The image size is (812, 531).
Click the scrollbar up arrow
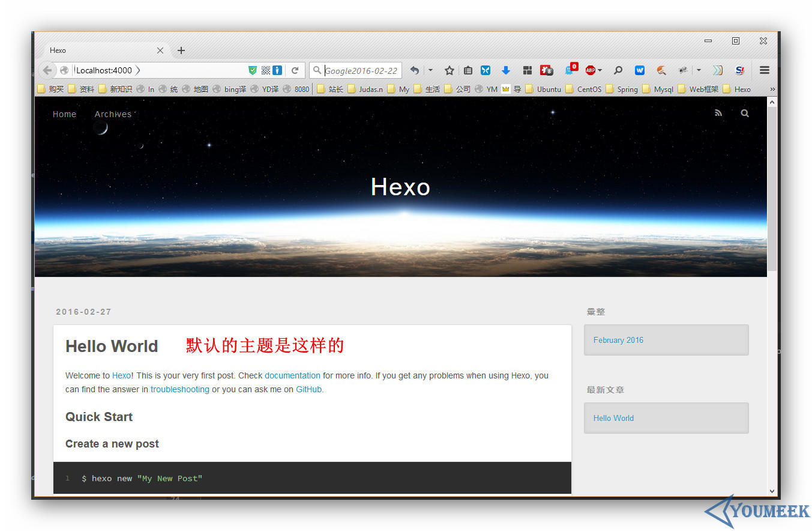click(772, 103)
